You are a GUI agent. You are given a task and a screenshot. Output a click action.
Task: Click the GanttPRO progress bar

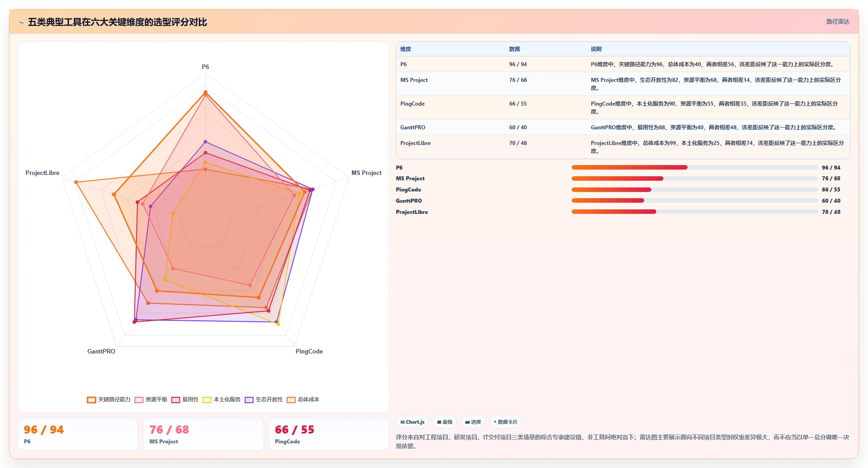(x=694, y=200)
